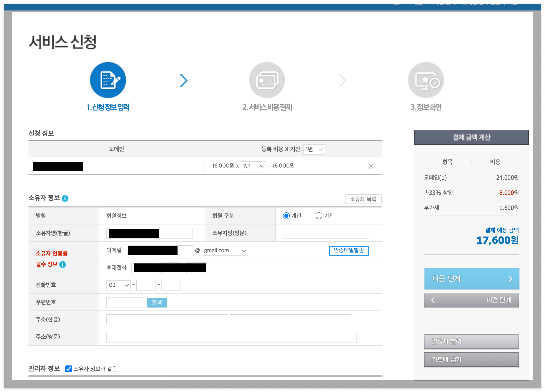Click the 소유자 목록 button

pyautogui.click(x=363, y=199)
